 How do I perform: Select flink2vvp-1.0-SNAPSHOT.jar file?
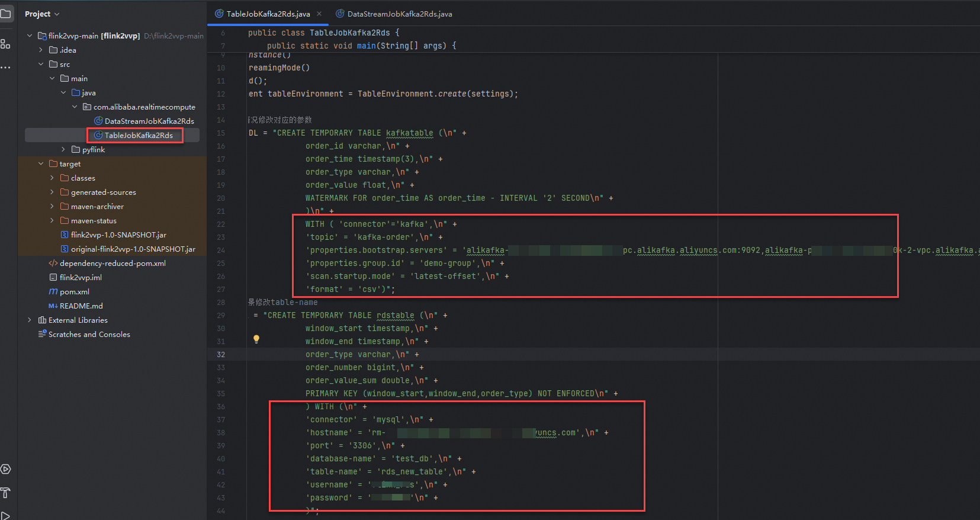(x=113, y=235)
